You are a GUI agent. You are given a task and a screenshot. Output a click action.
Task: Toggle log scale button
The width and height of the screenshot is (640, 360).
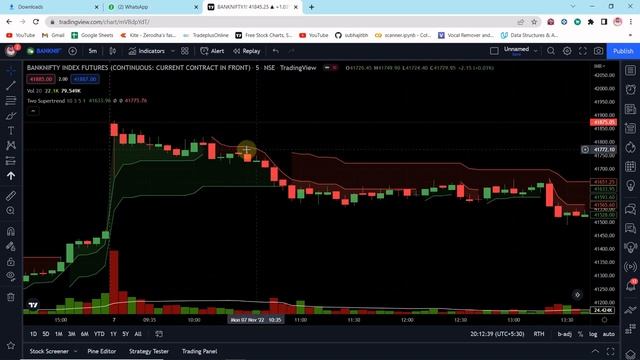click(x=593, y=334)
